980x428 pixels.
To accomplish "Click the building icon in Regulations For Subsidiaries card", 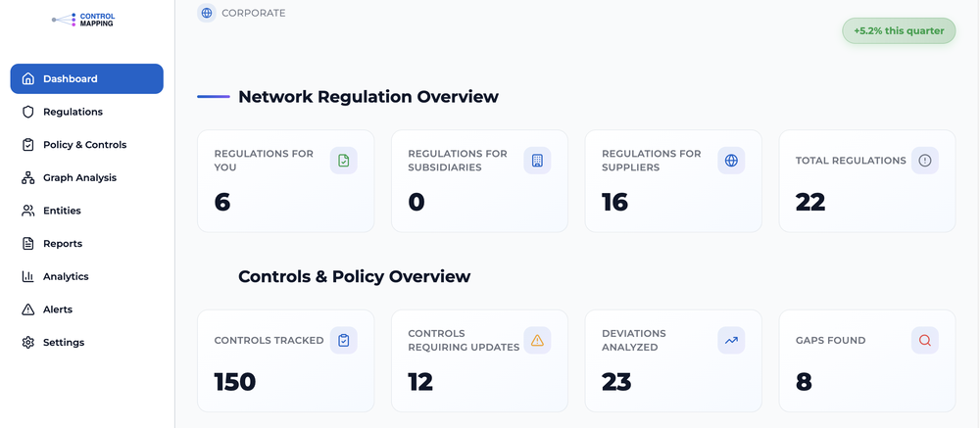I will [537, 161].
